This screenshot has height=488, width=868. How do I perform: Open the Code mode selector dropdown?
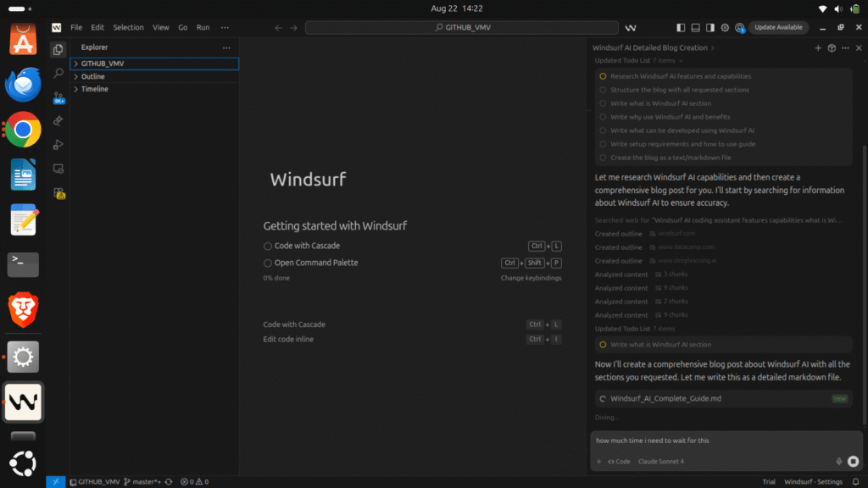point(619,462)
